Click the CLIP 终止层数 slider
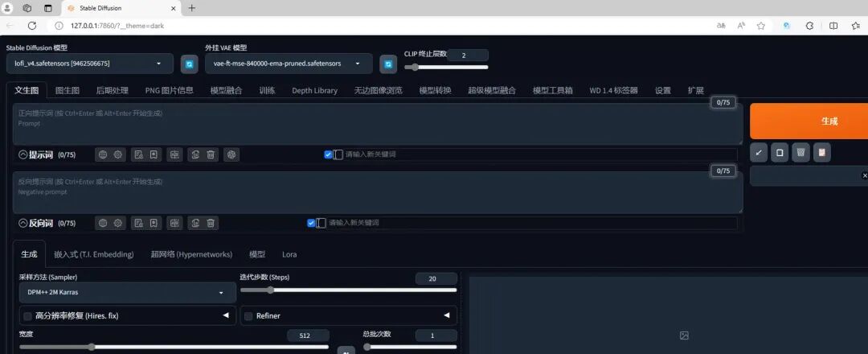 coord(446,68)
